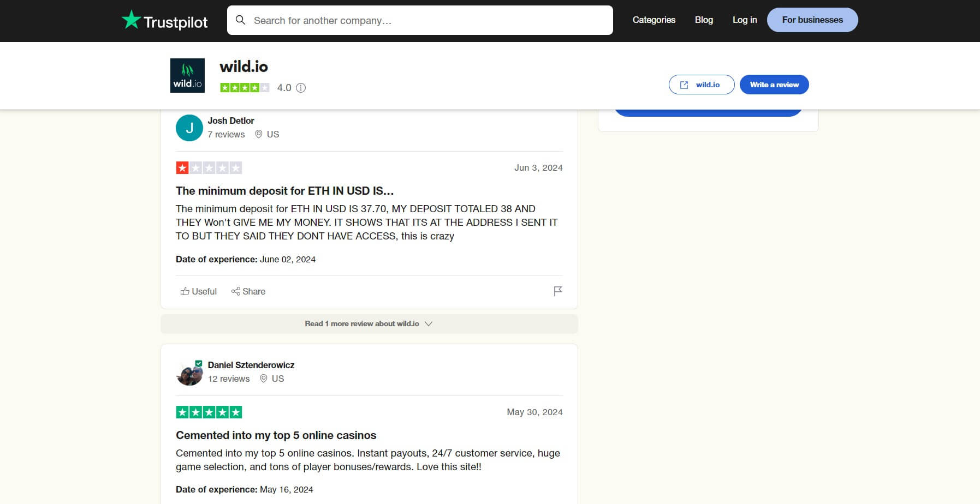Screen dimensions: 980x504
Task: Click the flag icon to report the review
Action: tap(557, 291)
